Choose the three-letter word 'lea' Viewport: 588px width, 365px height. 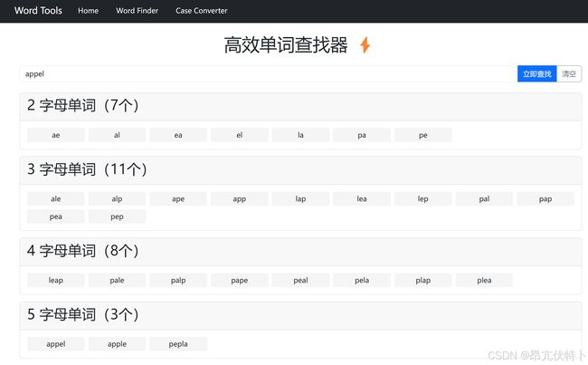(x=362, y=198)
